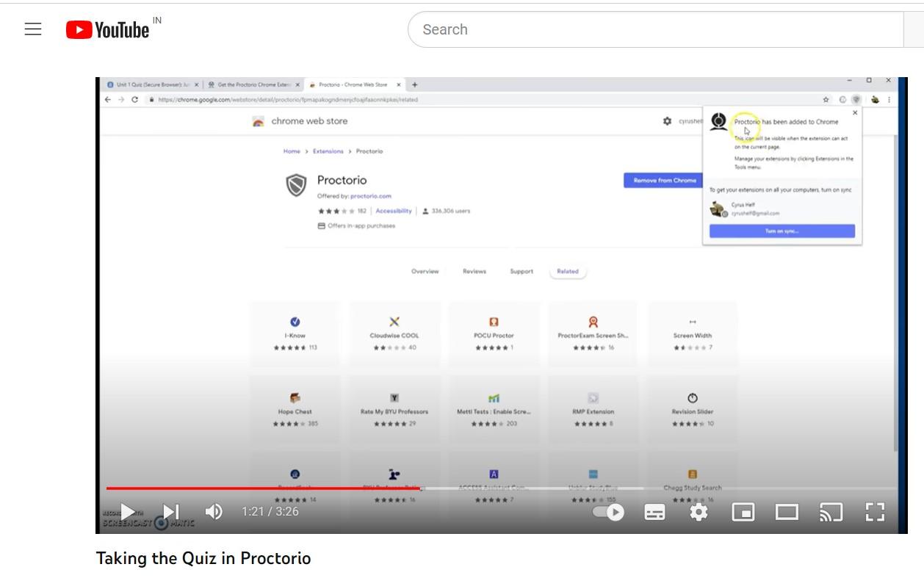The image size is (924, 578).
Task: Switch to miniplayer mode
Action: click(x=743, y=512)
